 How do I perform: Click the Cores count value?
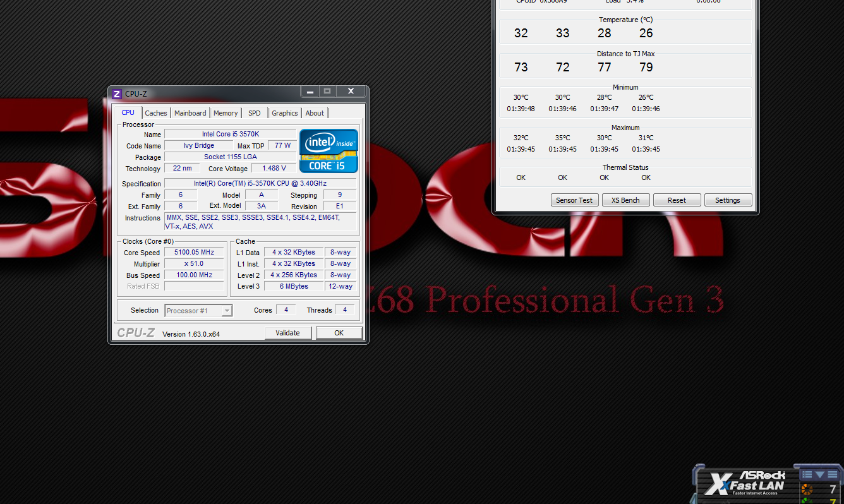[x=286, y=310]
